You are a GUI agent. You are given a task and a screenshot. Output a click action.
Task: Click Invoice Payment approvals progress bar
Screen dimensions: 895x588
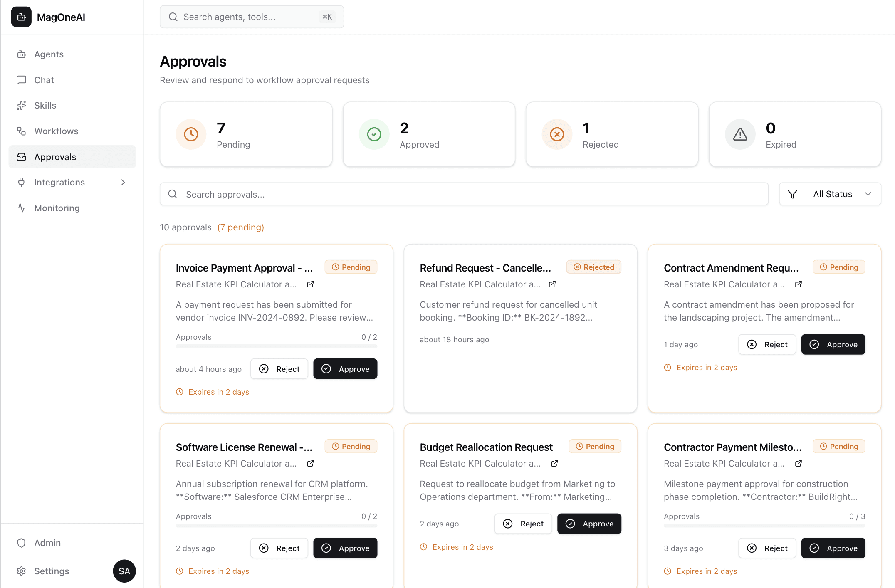pos(276,346)
